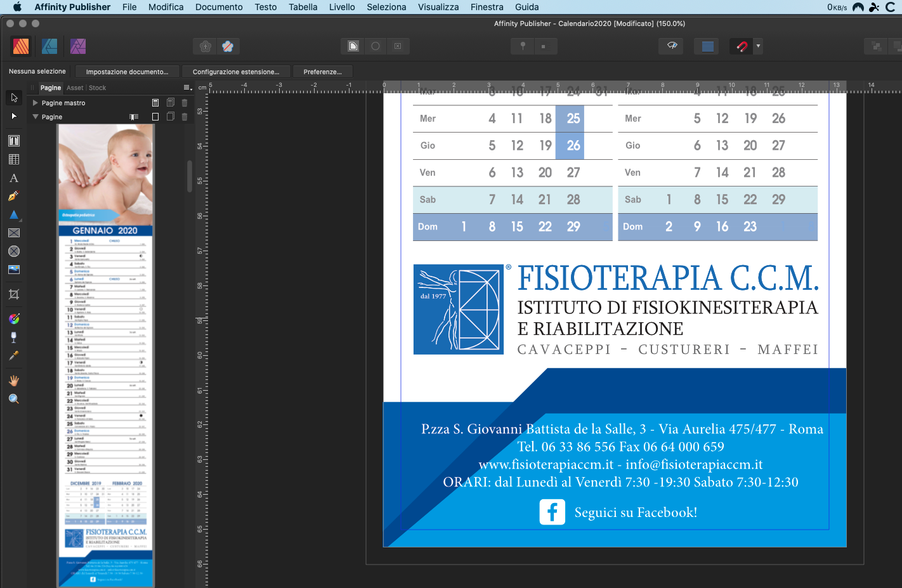Screen dimensions: 902x588
Task: Select the Fill gradient tool
Action: pyautogui.click(x=14, y=318)
